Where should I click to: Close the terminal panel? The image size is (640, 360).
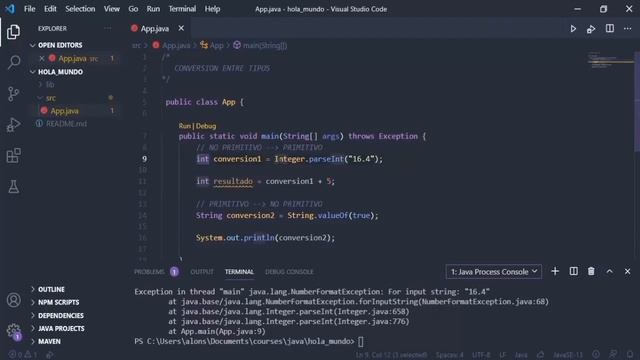click(x=627, y=271)
